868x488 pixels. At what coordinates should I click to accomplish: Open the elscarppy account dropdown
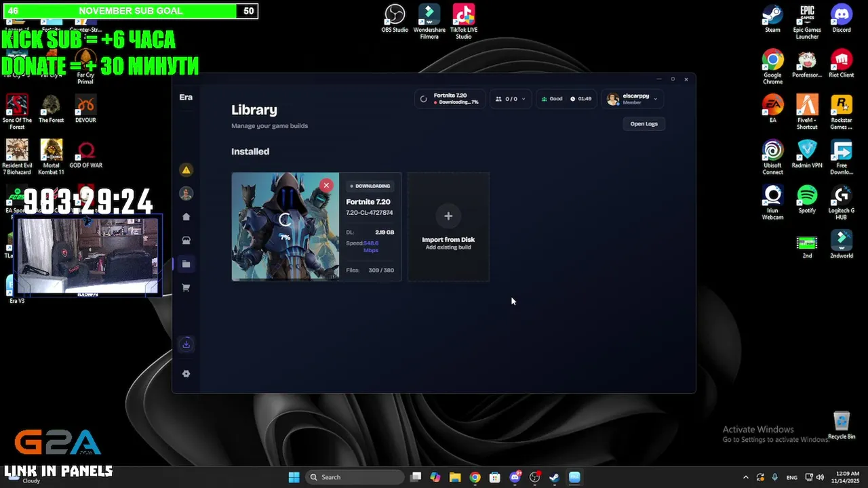click(633, 99)
